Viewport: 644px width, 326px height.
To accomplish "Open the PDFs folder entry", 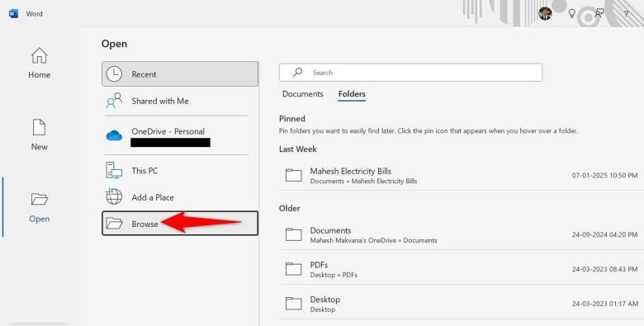I will (x=459, y=269).
